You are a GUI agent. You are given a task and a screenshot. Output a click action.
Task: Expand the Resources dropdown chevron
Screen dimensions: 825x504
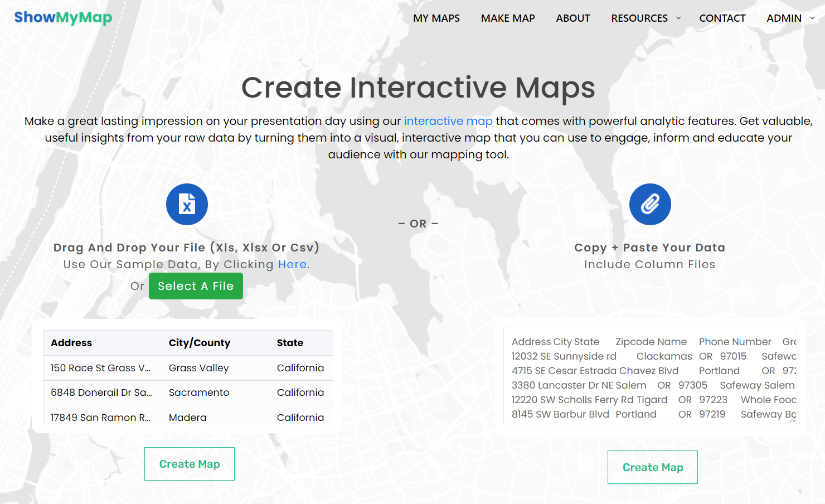pyautogui.click(x=678, y=18)
